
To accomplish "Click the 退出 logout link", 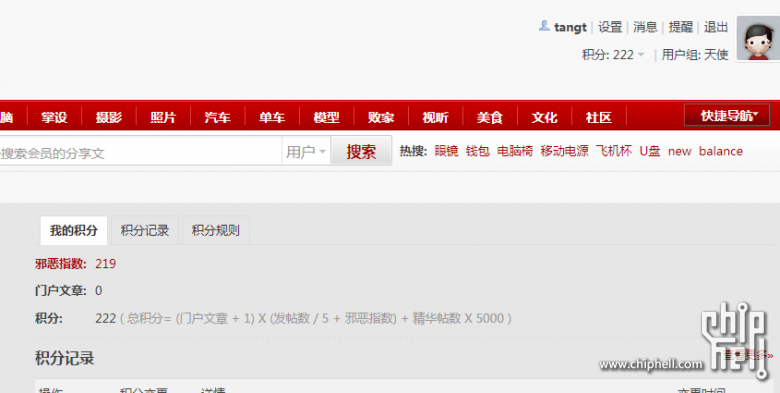I will [716, 27].
